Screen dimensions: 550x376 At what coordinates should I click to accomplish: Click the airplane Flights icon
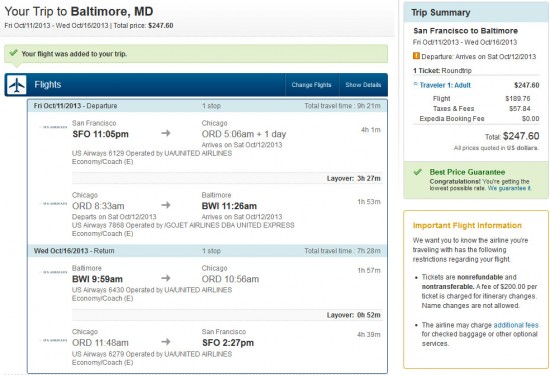pyautogui.click(x=16, y=85)
